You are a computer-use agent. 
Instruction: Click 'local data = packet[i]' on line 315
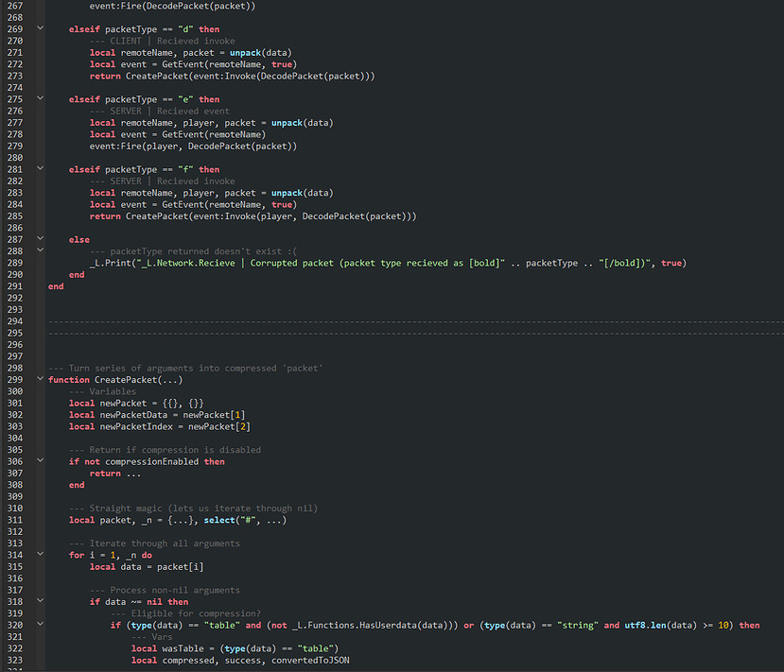(x=147, y=566)
